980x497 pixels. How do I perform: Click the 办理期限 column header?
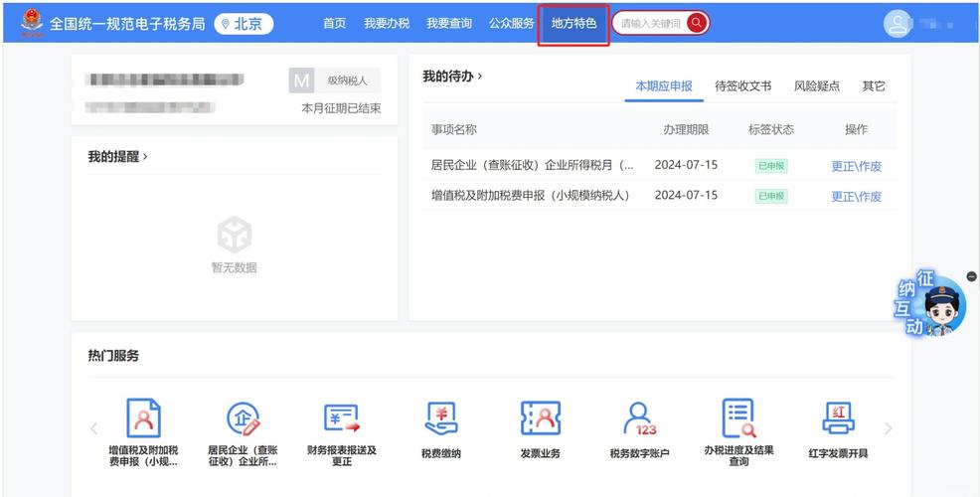(x=686, y=129)
